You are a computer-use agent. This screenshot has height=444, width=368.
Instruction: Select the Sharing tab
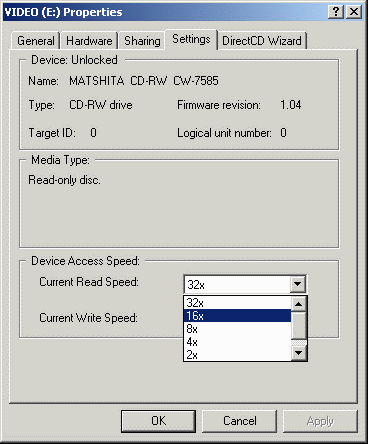coord(142,41)
